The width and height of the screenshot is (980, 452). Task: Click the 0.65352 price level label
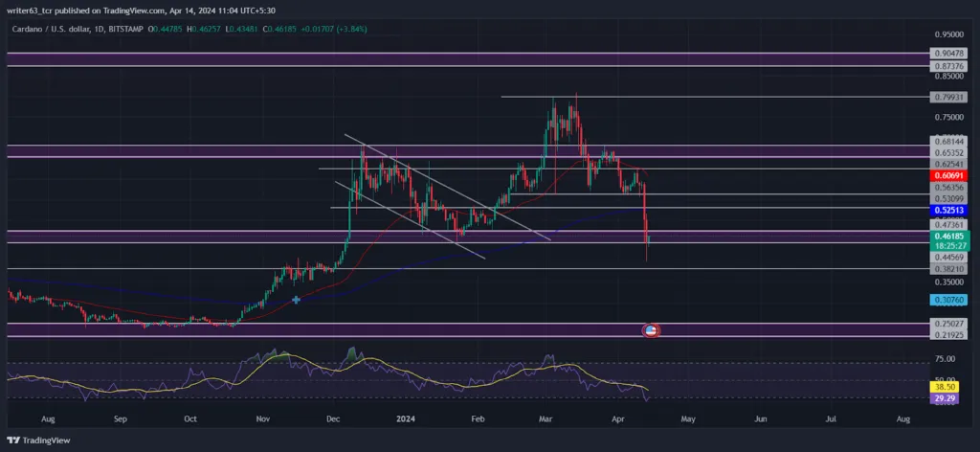point(949,152)
